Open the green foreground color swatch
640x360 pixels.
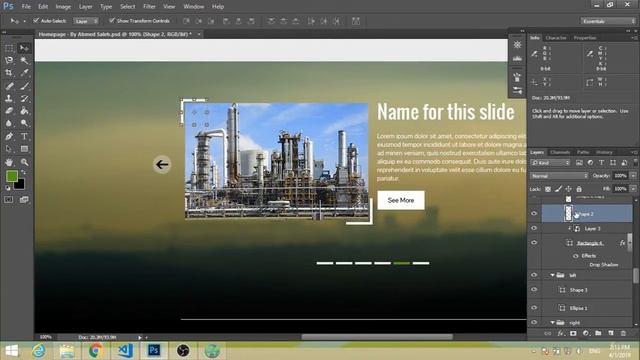pyautogui.click(x=11, y=176)
